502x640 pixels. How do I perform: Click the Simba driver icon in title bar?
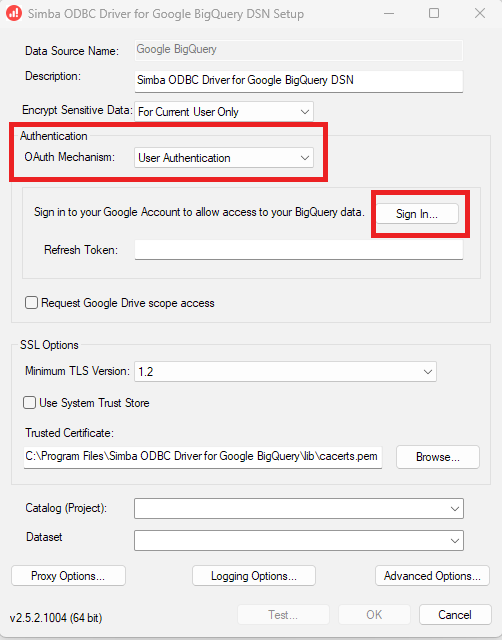pos(14,13)
